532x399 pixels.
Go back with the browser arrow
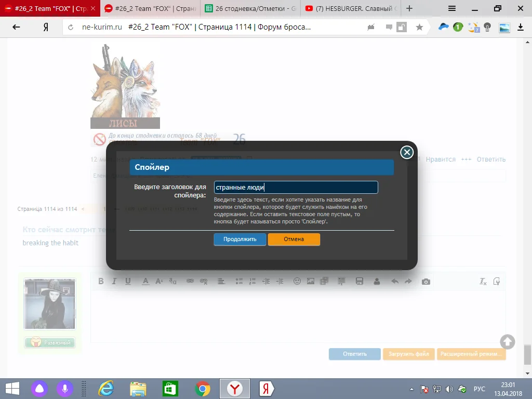16,27
